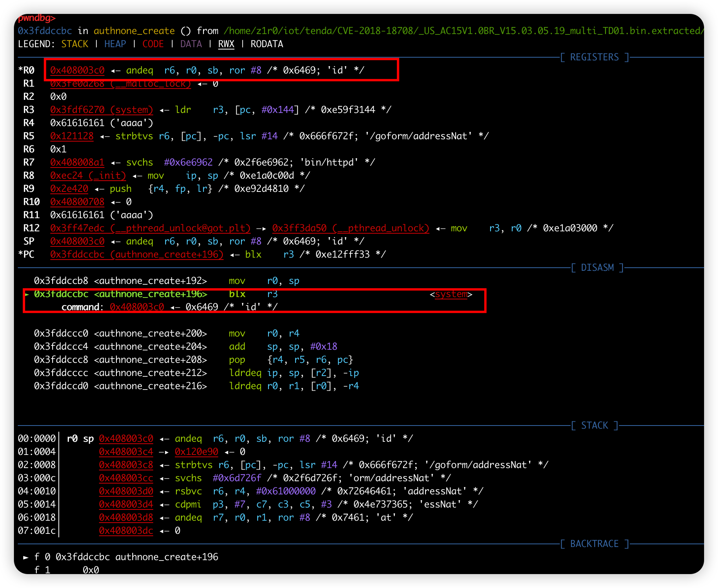Click the system symbol link in disassembly
The image size is (718, 588).
tap(451, 294)
